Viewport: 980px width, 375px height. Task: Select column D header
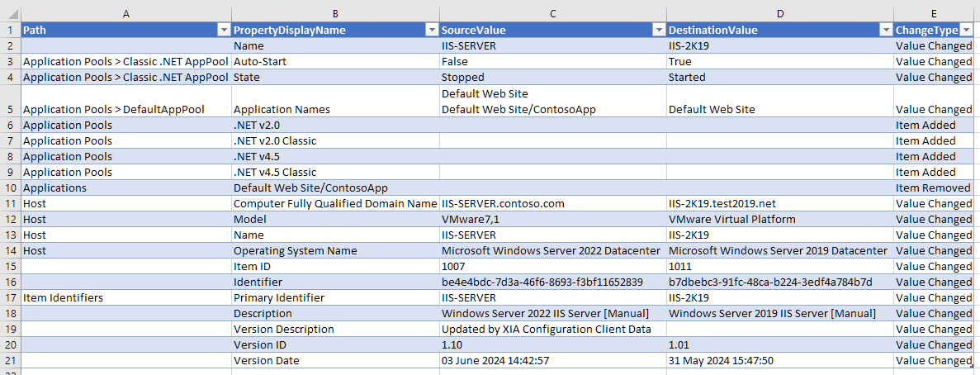[x=779, y=13]
